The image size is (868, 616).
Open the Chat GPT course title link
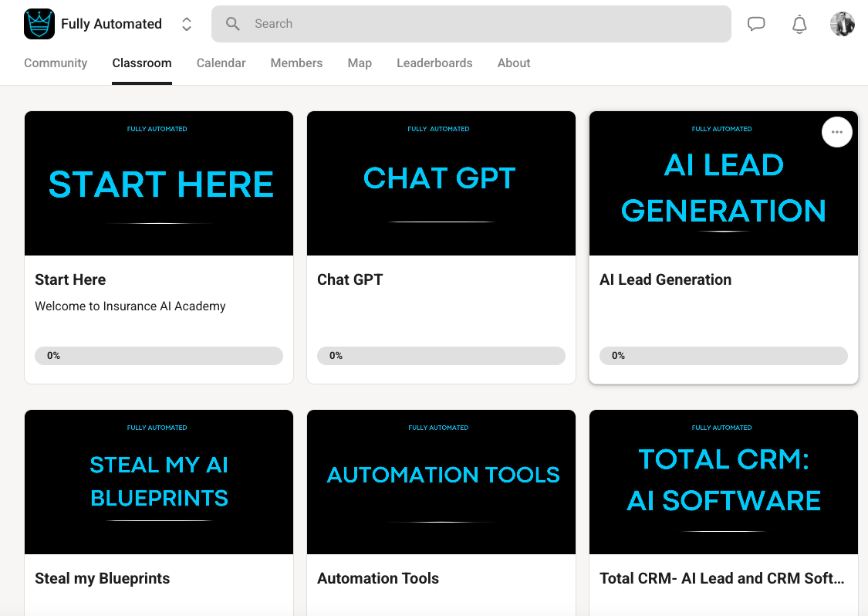pyautogui.click(x=350, y=279)
